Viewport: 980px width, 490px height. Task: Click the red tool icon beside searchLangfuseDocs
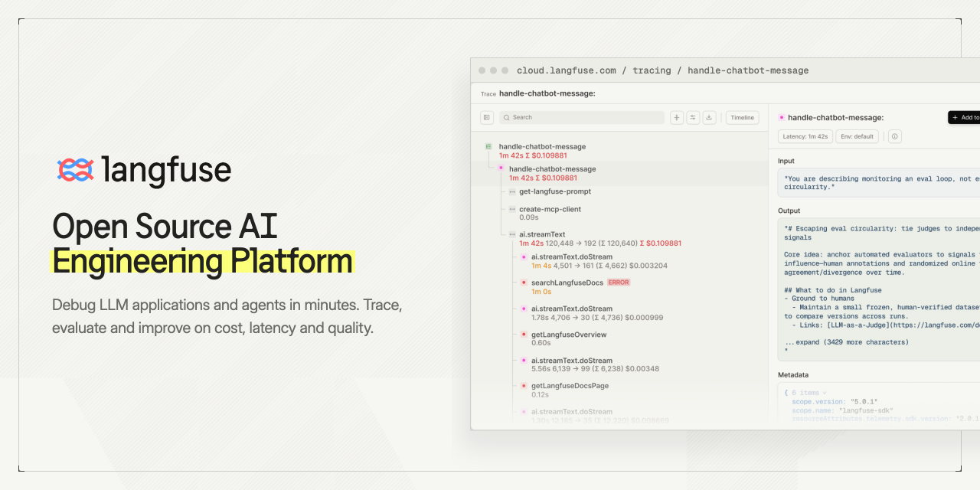point(524,283)
